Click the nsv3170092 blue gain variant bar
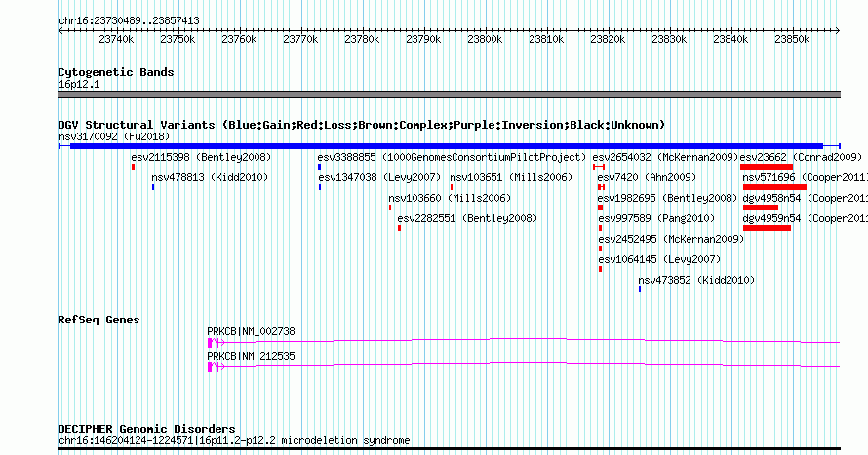The height and width of the screenshot is (455, 868). pos(450,146)
